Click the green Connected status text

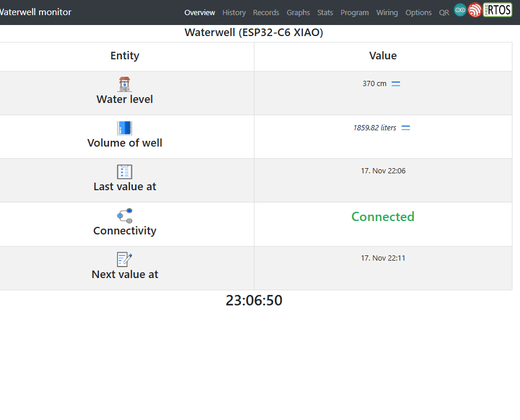(383, 217)
